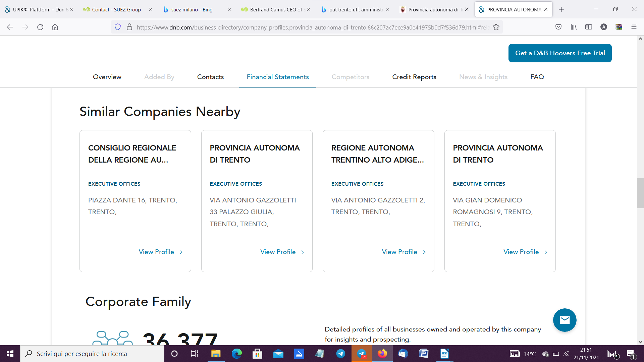The width and height of the screenshot is (644, 362).
Task: Bookmark this page with the star
Action: (x=496, y=27)
